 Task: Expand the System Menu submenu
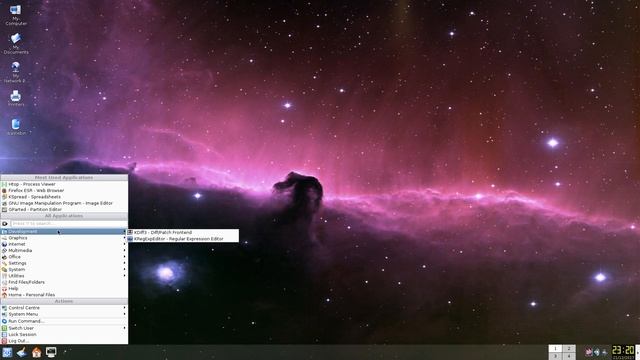pyautogui.click(x=64, y=314)
